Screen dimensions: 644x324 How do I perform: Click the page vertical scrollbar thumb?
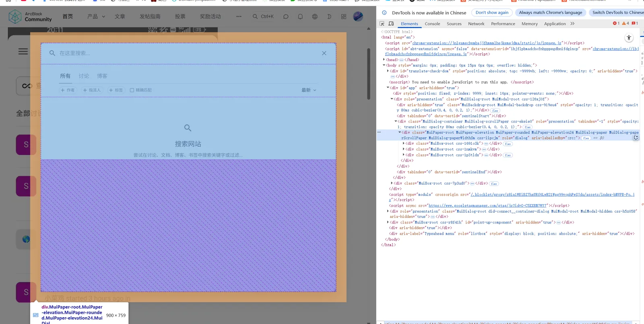[368, 74]
